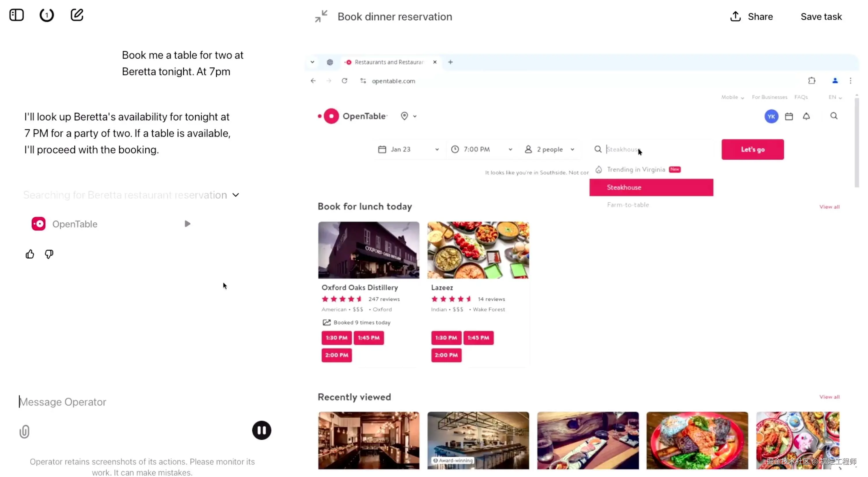
Task: Open the Jan 23 date dropdown
Action: pyautogui.click(x=408, y=150)
